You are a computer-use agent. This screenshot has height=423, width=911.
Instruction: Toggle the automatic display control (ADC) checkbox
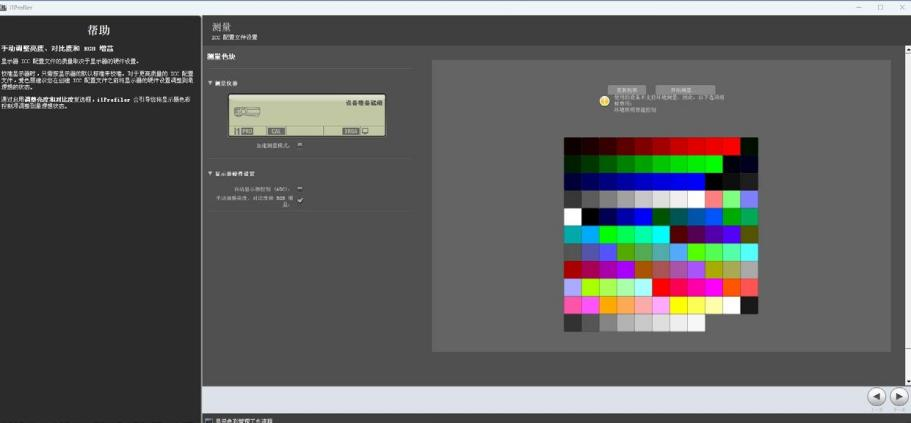pos(300,189)
